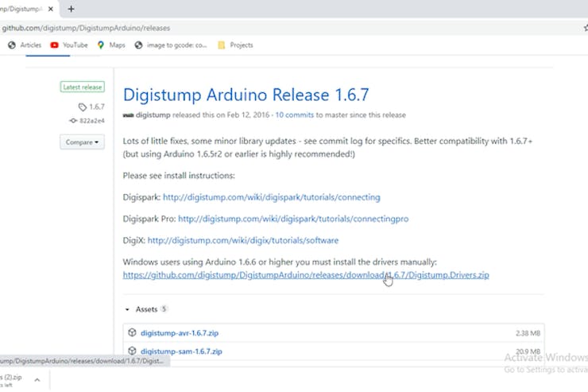Open the Projects bookmarks folder
Screen dimensions: 588x392
pos(235,45)
